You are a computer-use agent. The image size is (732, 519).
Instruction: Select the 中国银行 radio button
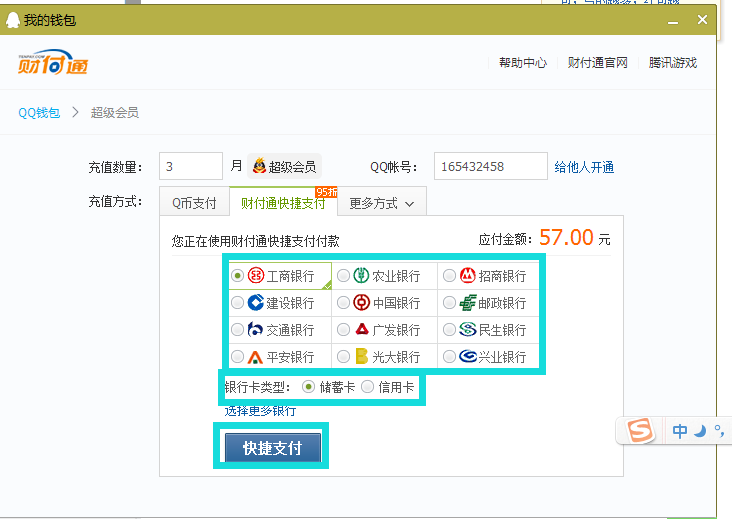pyautogui.click(x=343, y=303)
